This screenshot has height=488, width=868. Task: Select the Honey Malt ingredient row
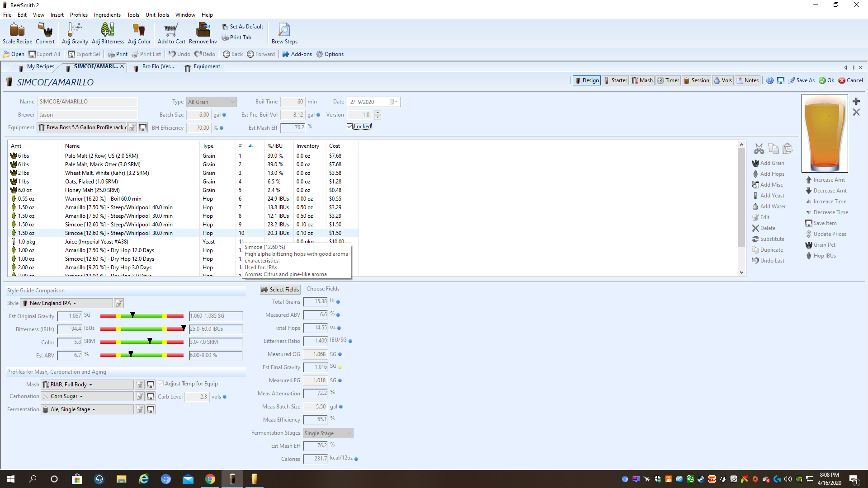pyautogui.click(x=183, y=190)
